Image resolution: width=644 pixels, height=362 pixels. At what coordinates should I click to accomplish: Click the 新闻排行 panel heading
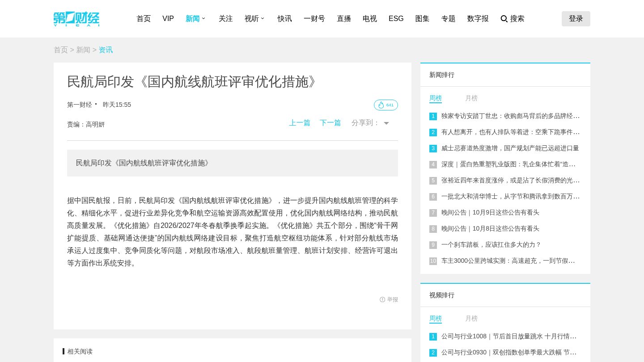442,75
